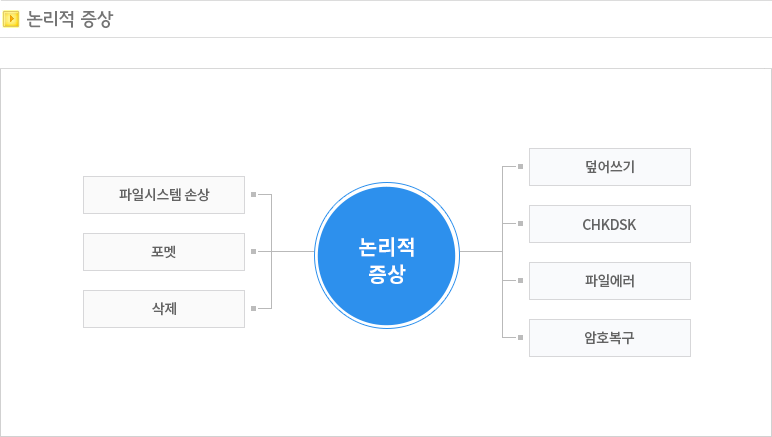Click the 삭제 box
Image resolution: width=772 pixels, height=437 pixels.
point(164,309)
